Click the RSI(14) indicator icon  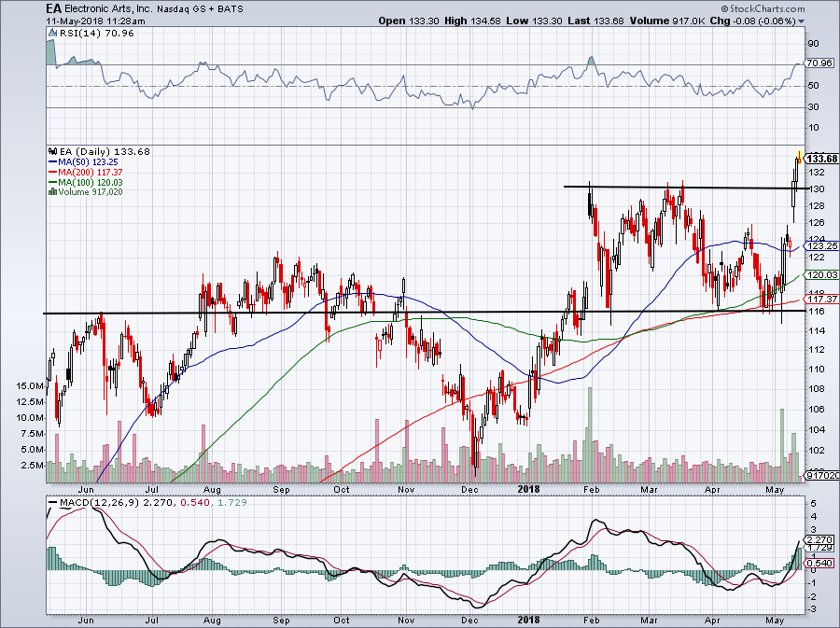[x=52, y=34]
